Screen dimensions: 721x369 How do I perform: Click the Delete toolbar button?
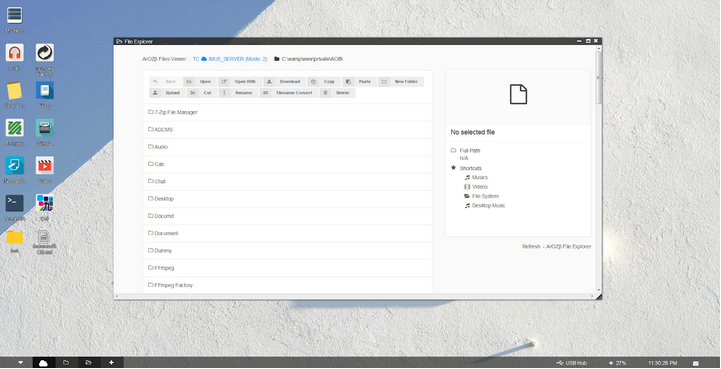tap(337, 93)
